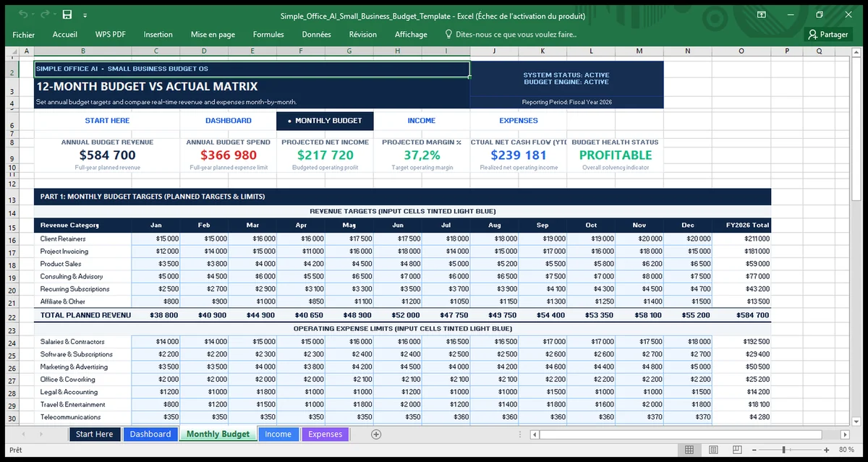Click the previous sheet navigation arrow
This screenshot has height=462, width=868.
click(22, 434)
